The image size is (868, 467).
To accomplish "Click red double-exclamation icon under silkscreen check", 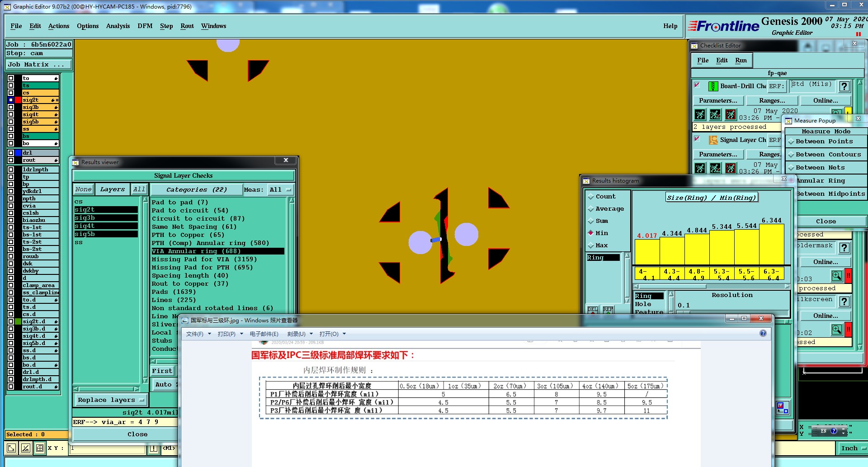I will coord(849,330).
